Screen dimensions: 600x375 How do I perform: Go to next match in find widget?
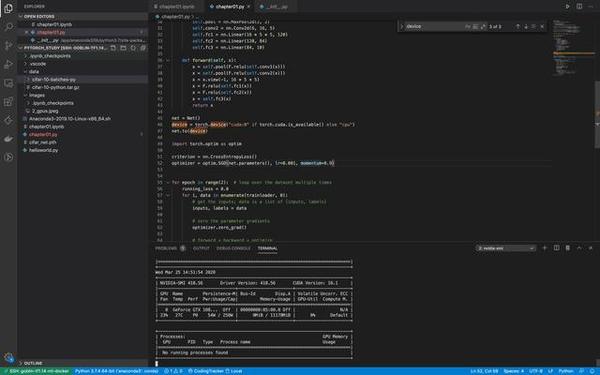pyautogui.click(x=526, y=26)
